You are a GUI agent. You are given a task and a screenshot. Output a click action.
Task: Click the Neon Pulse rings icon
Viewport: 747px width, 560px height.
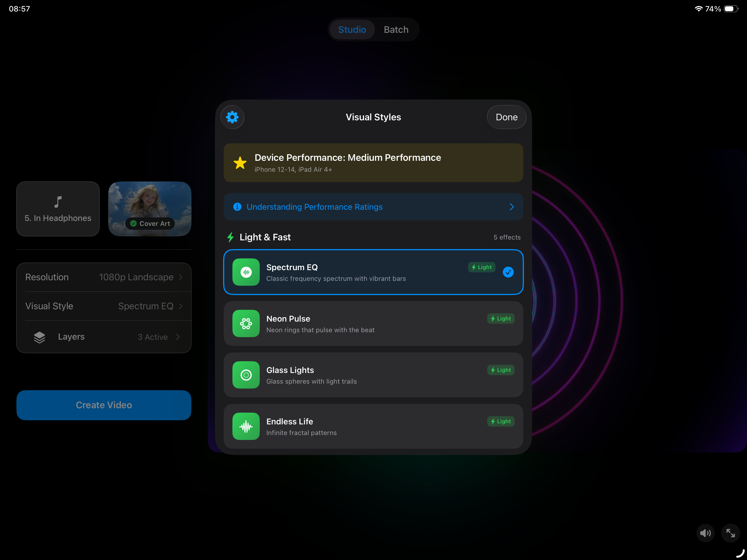[x=246, y=323]
